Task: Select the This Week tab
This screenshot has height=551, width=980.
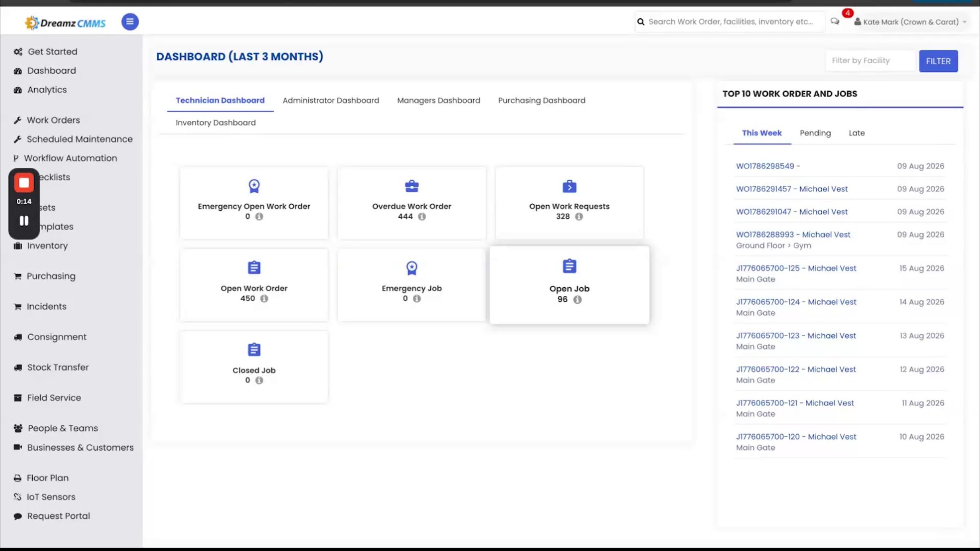Action: pyautogui.click(x=762, y=133)
